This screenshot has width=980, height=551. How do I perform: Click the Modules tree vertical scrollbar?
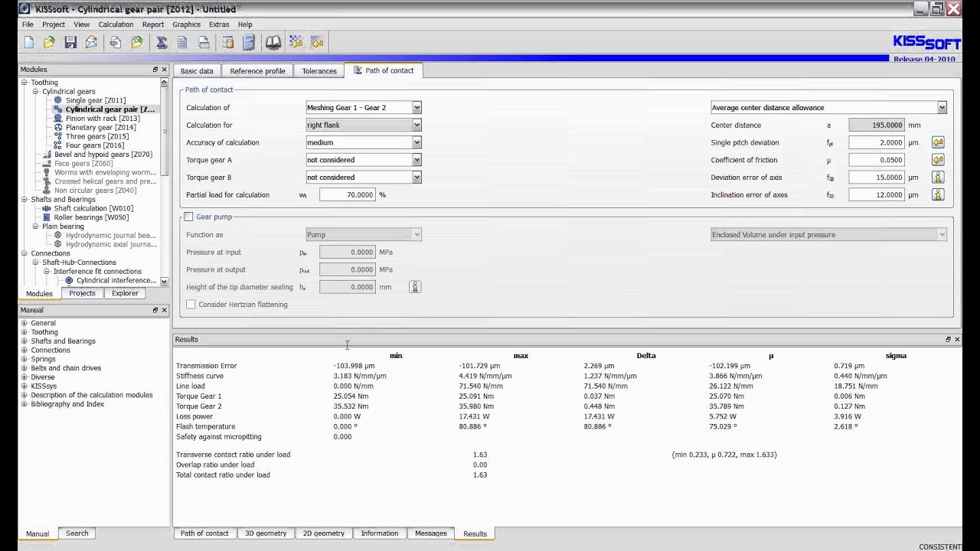(x=164, y=181)
